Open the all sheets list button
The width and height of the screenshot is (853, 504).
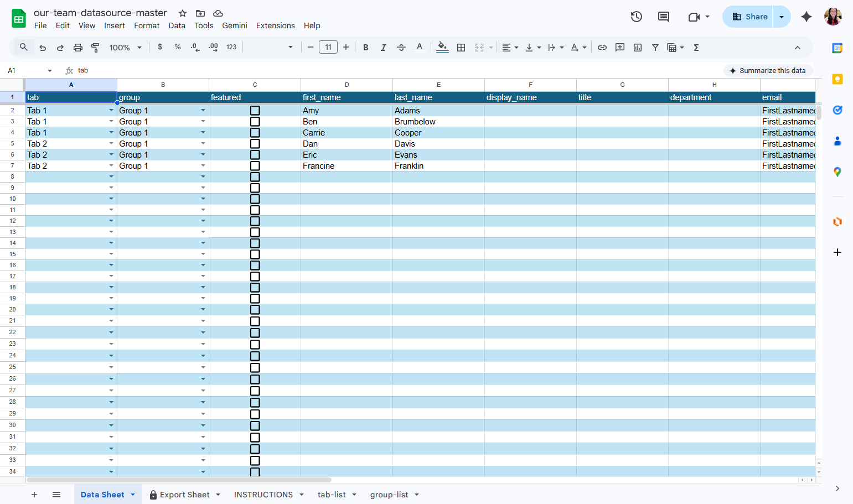point(56,495)
